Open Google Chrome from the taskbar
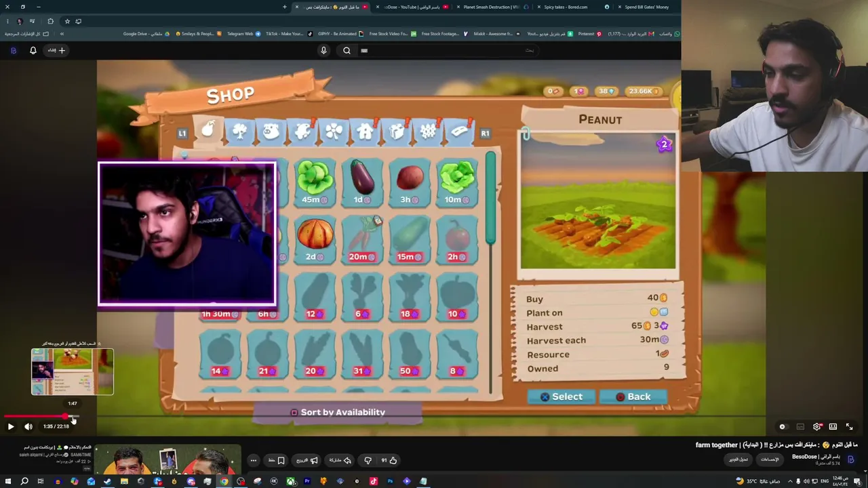This screenshot has width=868, height=488. (x=224, y=481)
